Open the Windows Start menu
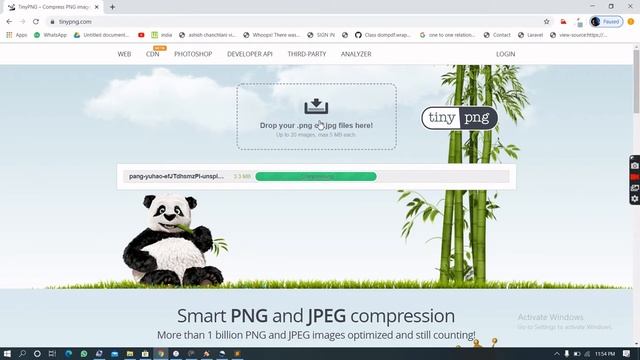The image size is (640, 360). (x=7, y=353)
